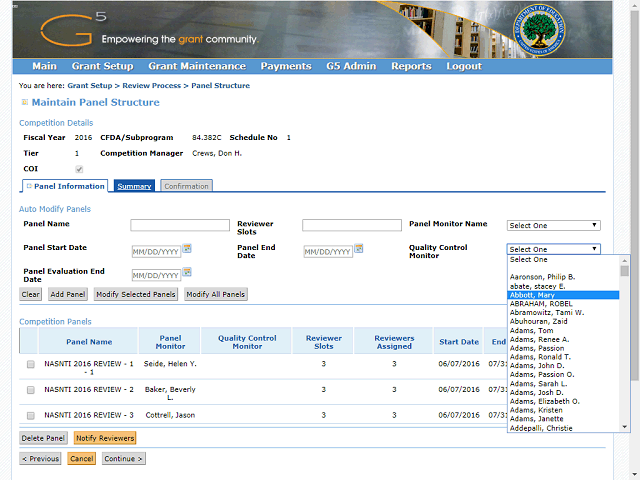
Task: Focus the Panel Name input field
Action: pos(180,225)
